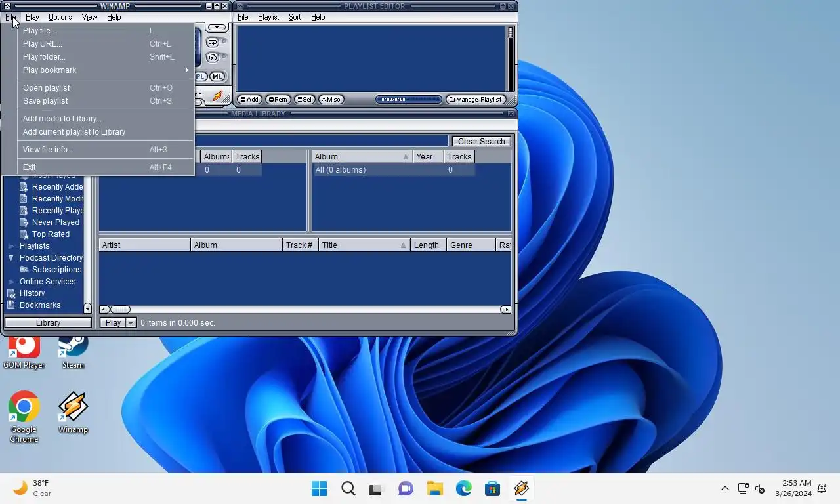Choose Play URL... menu entry

[106, 44]
